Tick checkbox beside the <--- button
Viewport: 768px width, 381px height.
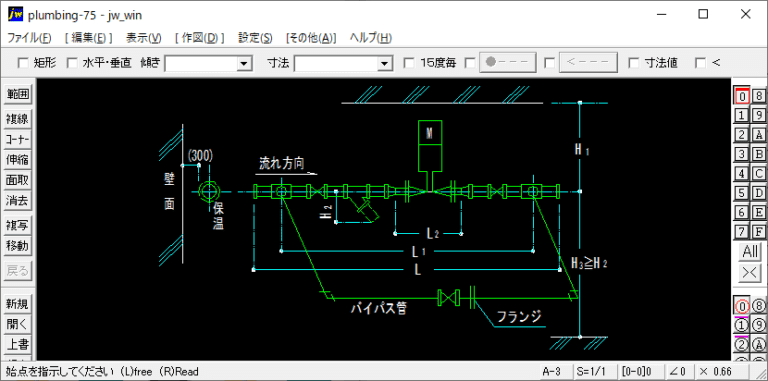[550, 63]
